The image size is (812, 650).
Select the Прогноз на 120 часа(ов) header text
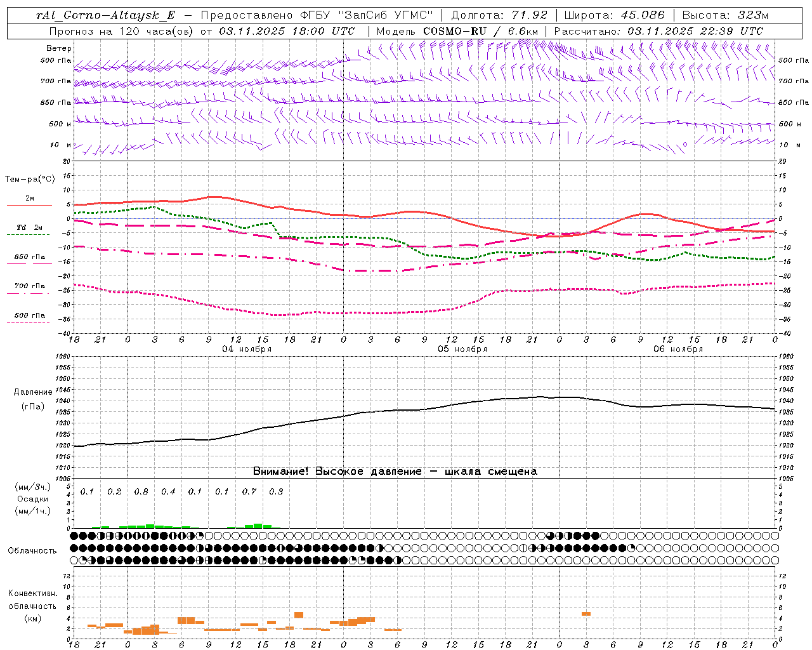point(121,30)
